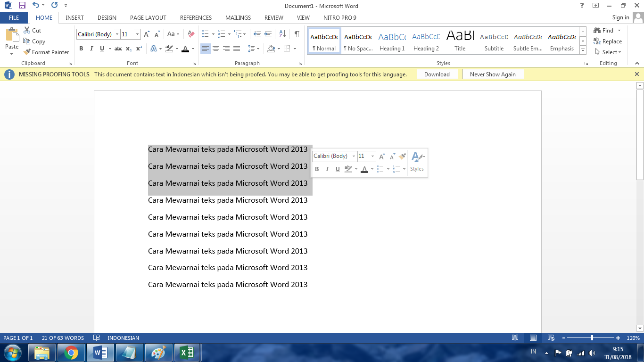The height and width of the screenshot is (362, 644).
Task: Switch to the REFERENCES tab
Action: pyautogui.click(x=196, y=18)
